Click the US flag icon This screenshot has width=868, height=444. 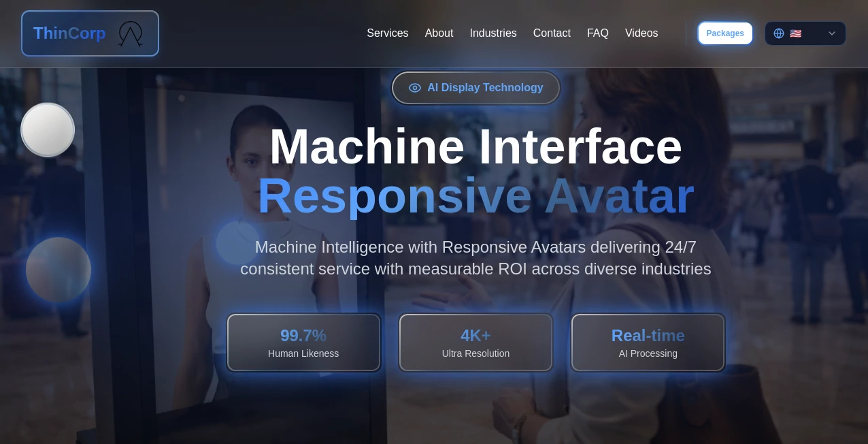point(795,33)
